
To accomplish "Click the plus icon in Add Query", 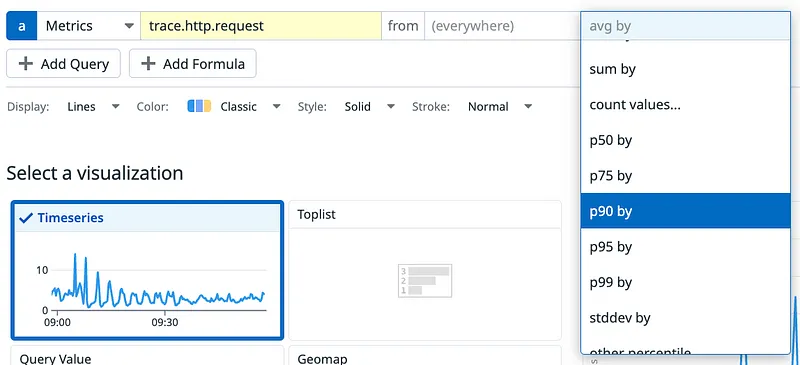I will [26, 64].
